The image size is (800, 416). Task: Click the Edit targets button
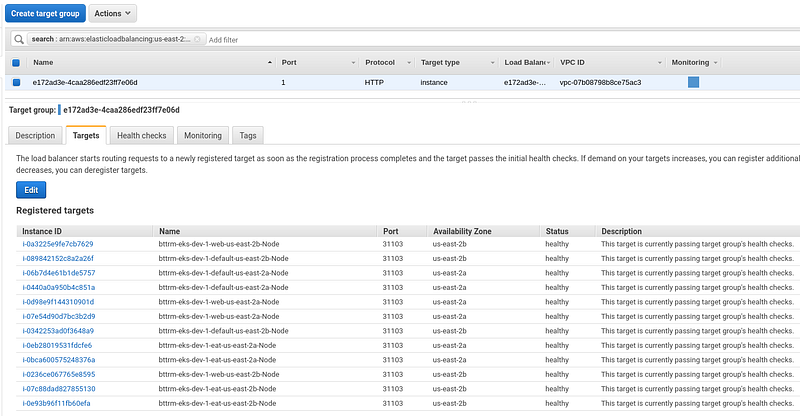31,190
